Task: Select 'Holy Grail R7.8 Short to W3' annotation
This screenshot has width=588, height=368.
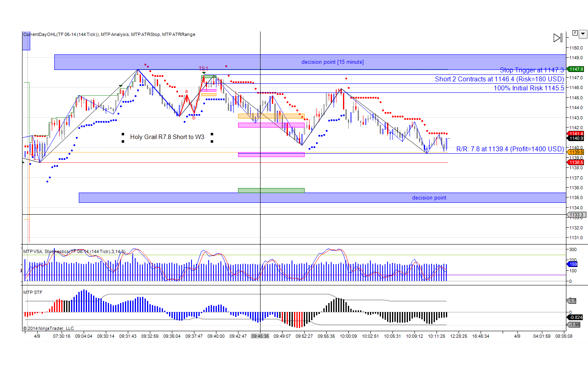Action: 167,137
